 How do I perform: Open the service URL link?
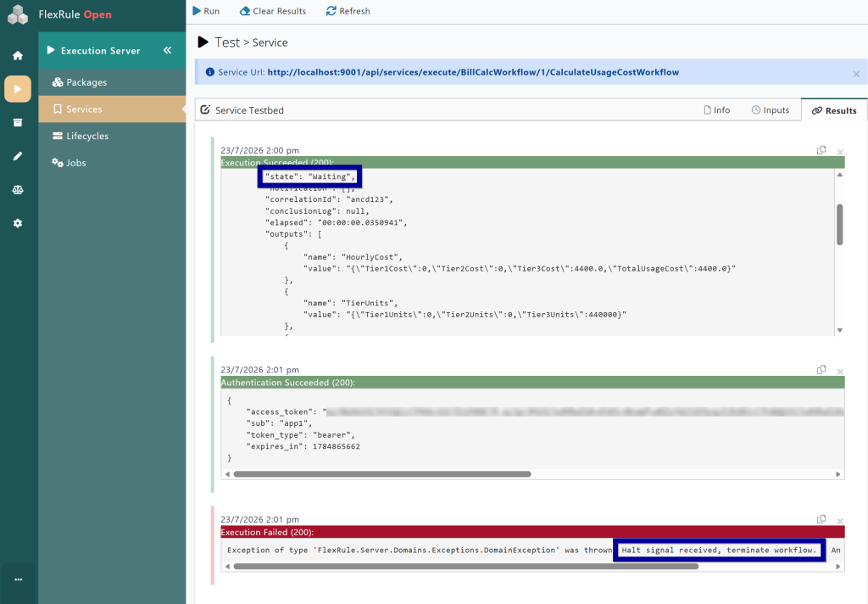pos(473,72)
